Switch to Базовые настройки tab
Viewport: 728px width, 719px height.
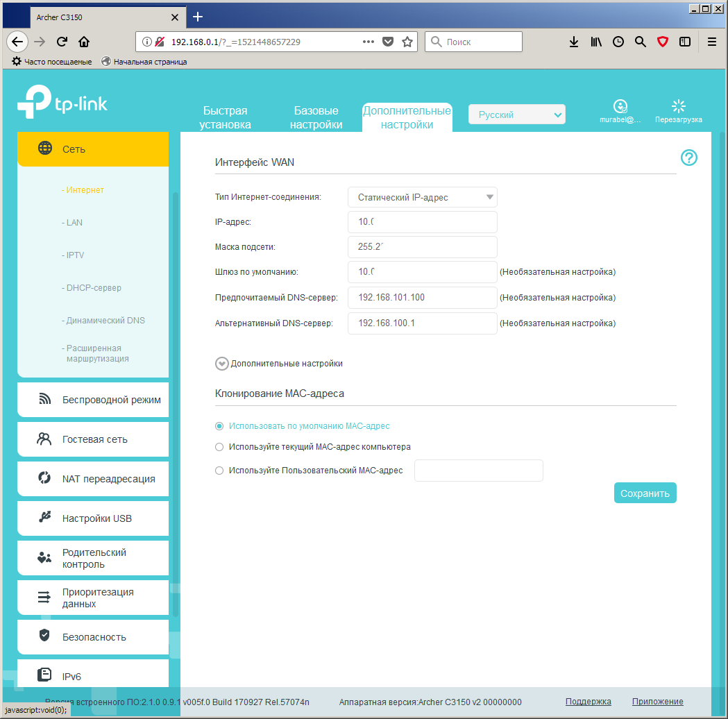point(316,118)
